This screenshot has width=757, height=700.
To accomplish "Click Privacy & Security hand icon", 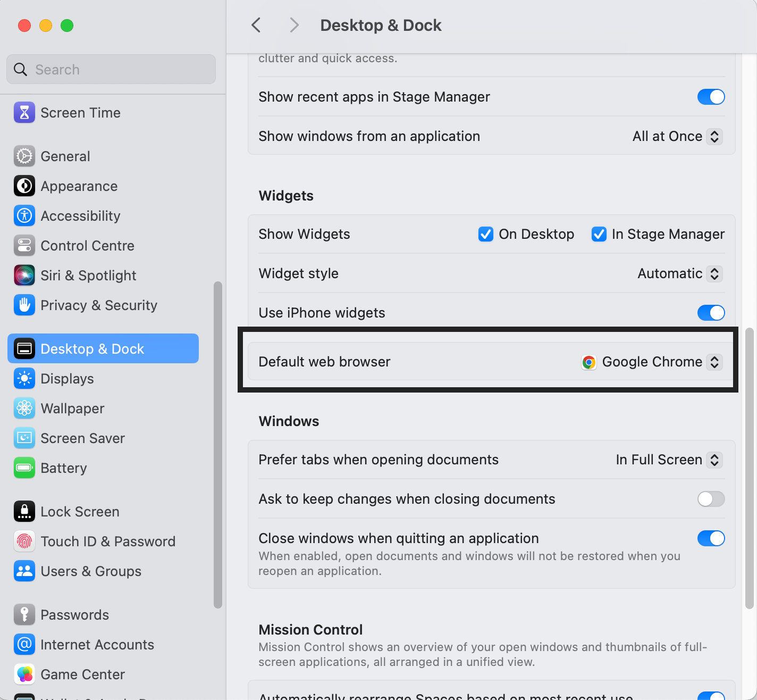I will pos(24,305).
